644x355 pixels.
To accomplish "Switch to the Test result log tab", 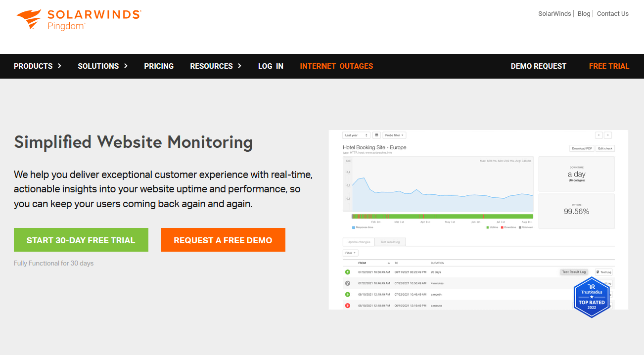I will coord(390,242).
